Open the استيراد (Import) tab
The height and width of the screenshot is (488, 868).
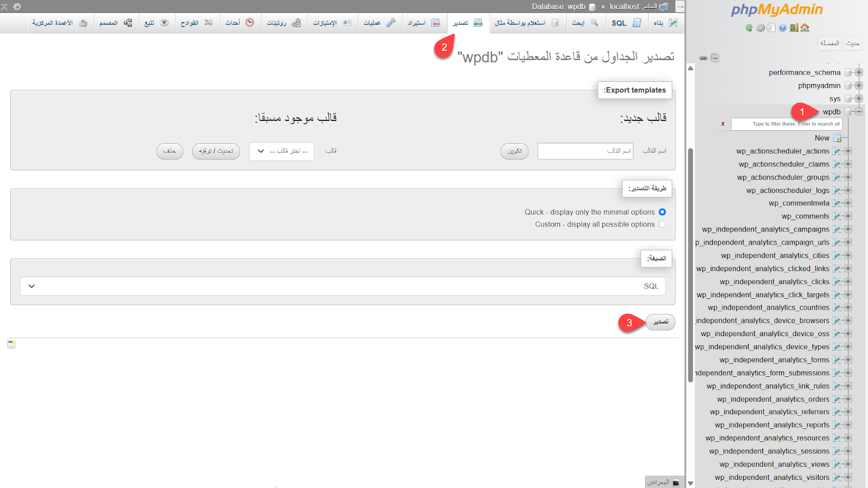pyautogui.click(x=424, y=23)
